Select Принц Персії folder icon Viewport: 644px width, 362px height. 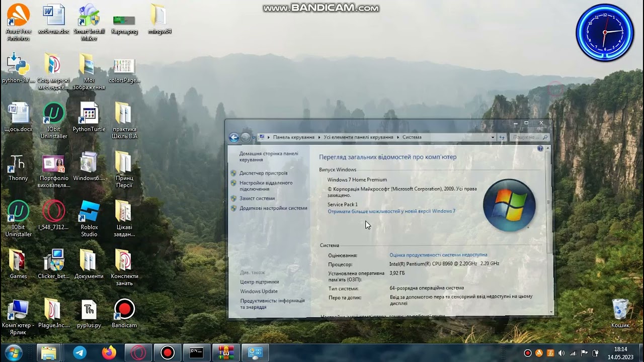coord(124,169)
